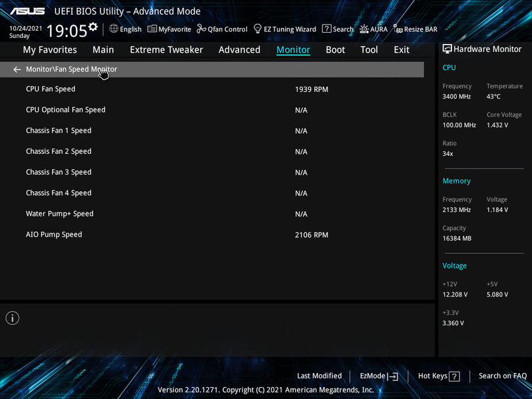Select Chassis Fan 2 Speed row
The width and height of the screenshot is (532, 399).
point(212,151)
